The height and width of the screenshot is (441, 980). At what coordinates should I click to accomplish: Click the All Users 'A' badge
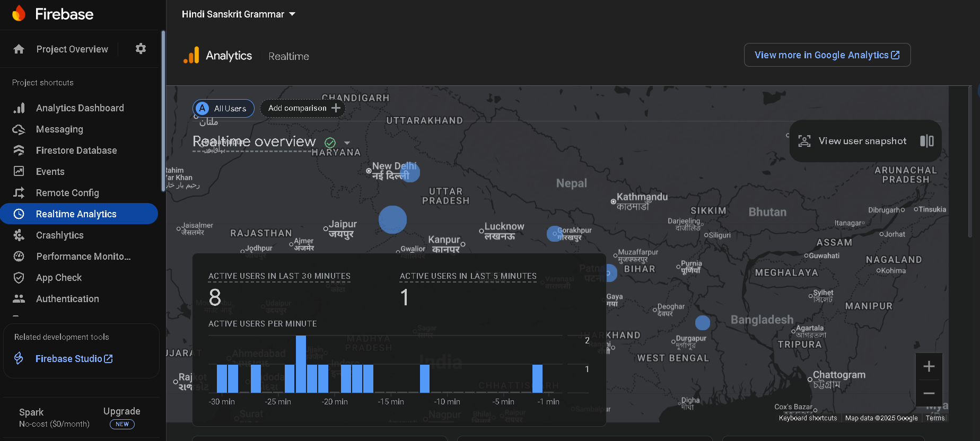coord(202,108)
